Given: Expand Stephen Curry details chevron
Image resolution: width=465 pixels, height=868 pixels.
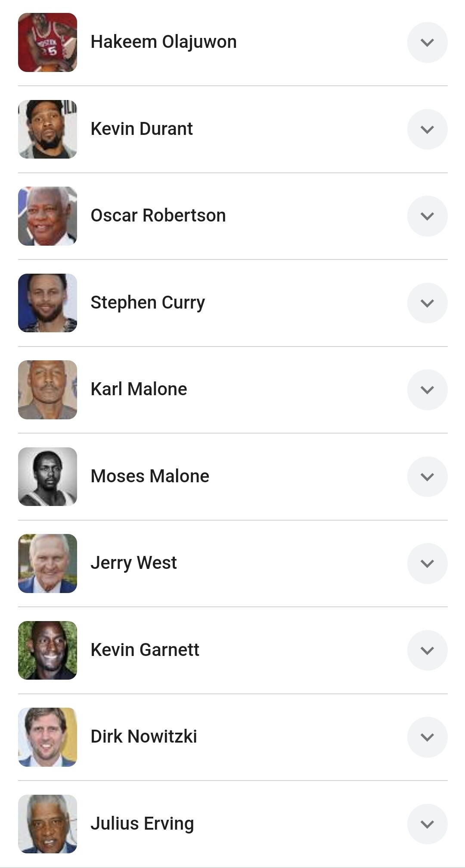Looking at the screenshot, I should [x=427, y=303].
